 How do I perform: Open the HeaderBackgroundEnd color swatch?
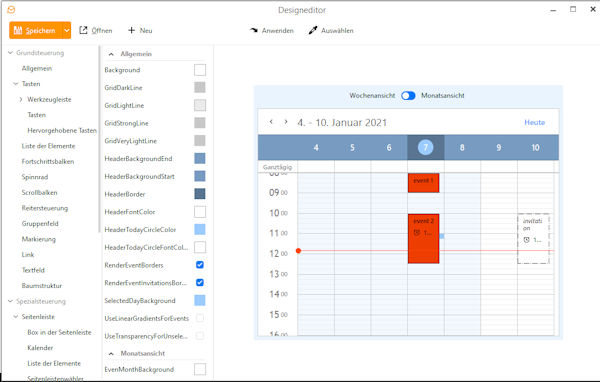point(200,158)
